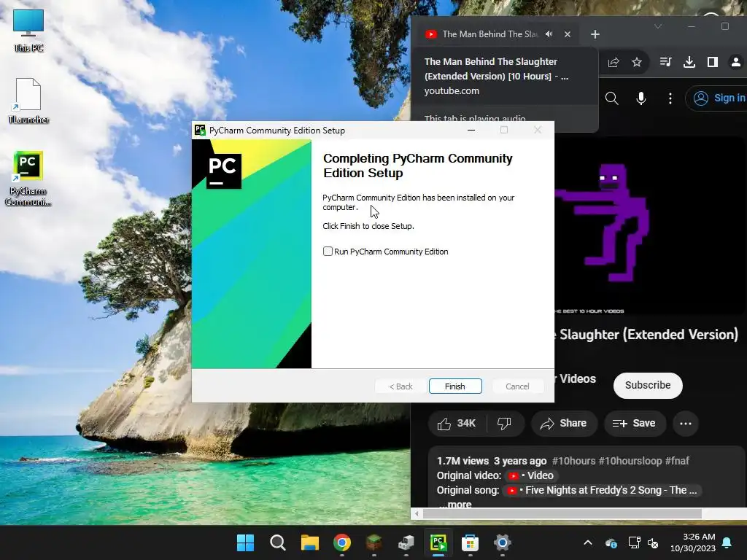Click the #fnaf hashtag

coord(677,461)
